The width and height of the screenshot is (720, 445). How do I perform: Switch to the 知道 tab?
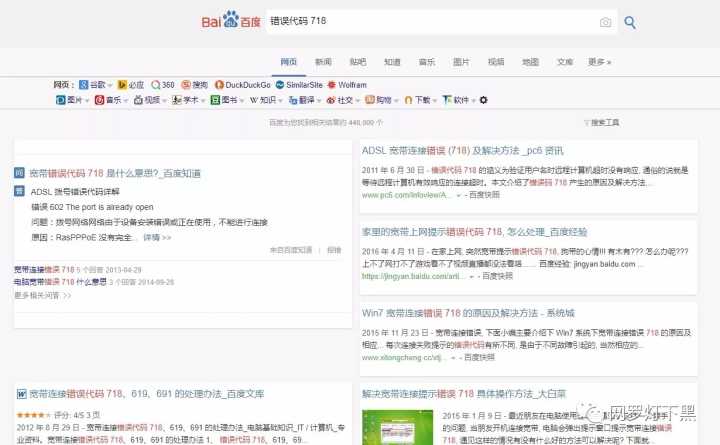point(392,62)
